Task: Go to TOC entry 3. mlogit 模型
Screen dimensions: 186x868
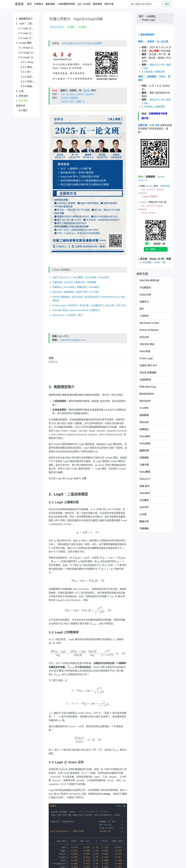Action: pos(24,43)
